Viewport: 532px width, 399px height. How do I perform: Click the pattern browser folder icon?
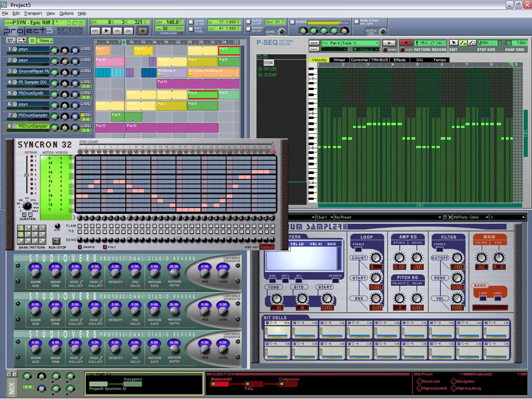click(x=259, y=56)
